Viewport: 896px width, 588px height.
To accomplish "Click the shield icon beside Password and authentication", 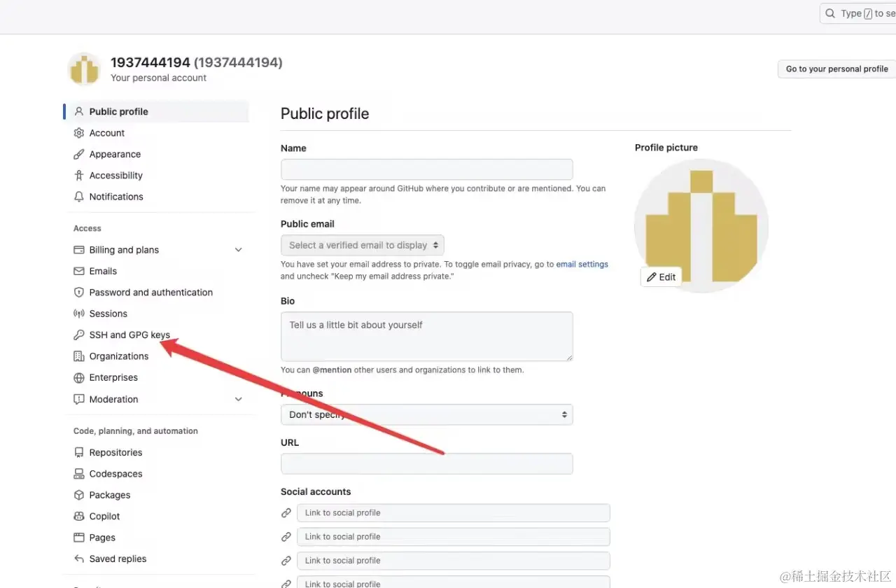I will [x=79, y=292].
